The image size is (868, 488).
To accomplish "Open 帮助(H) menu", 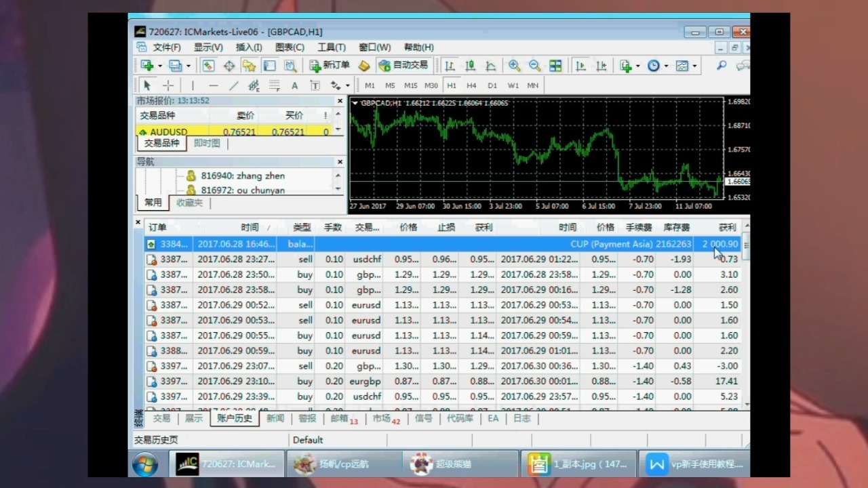I will pyautogui.click(x=418, y=47).
